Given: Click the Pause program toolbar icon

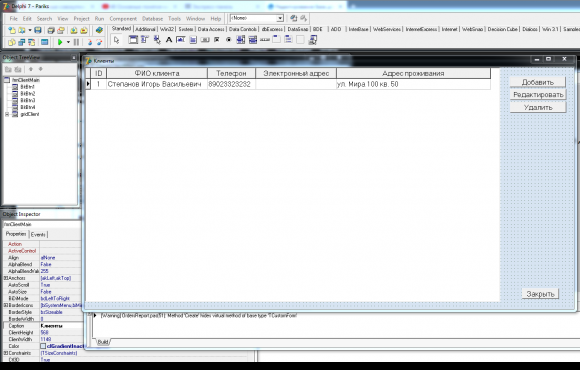Looking at the screenshot, I should click(77, 43).
